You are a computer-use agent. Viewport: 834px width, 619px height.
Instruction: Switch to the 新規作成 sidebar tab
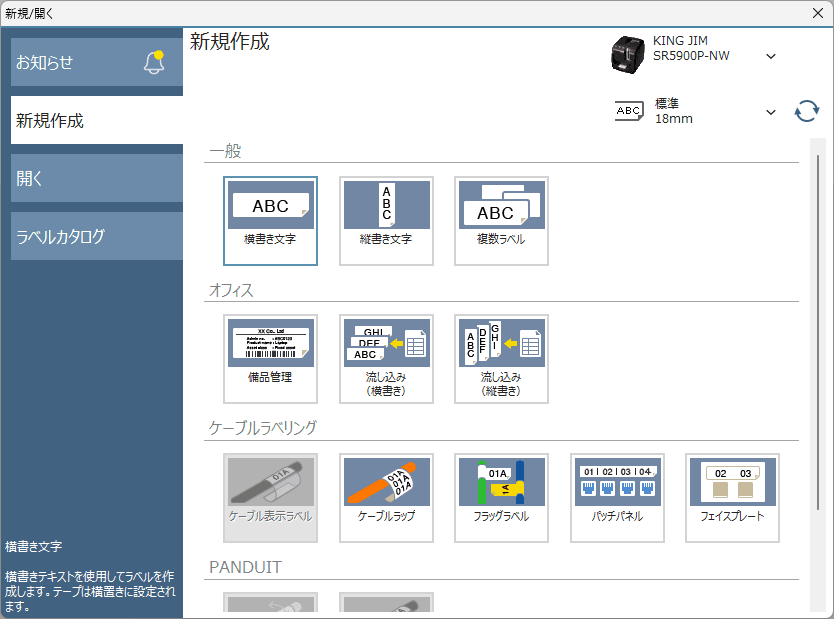coord(97,120)
